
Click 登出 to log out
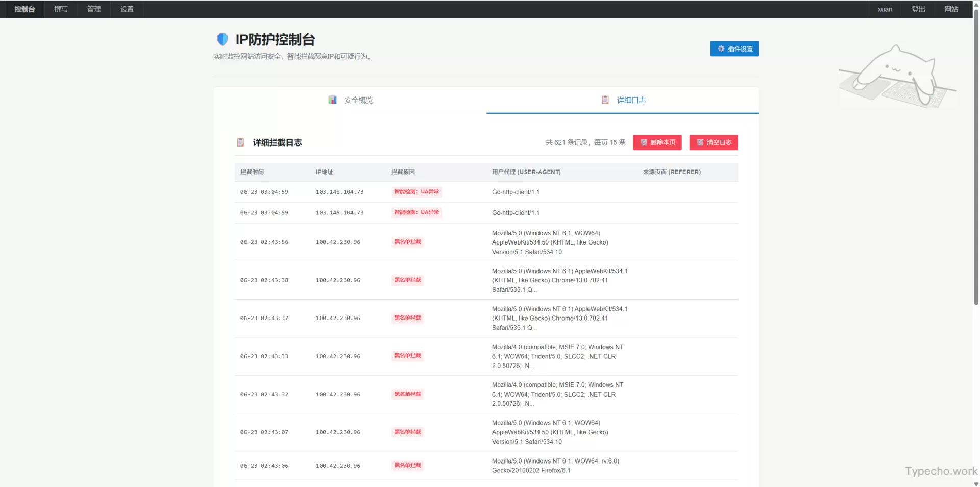click(918, 9)
